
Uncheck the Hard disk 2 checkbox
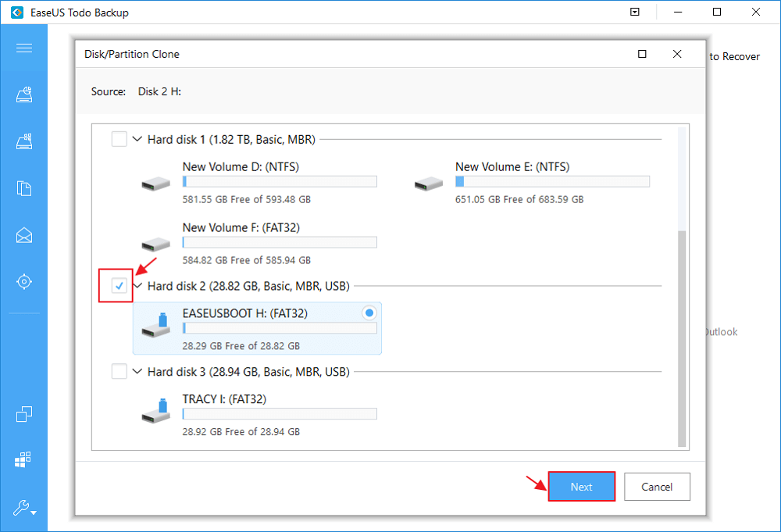pyautogui.click(x=118, y=286)
